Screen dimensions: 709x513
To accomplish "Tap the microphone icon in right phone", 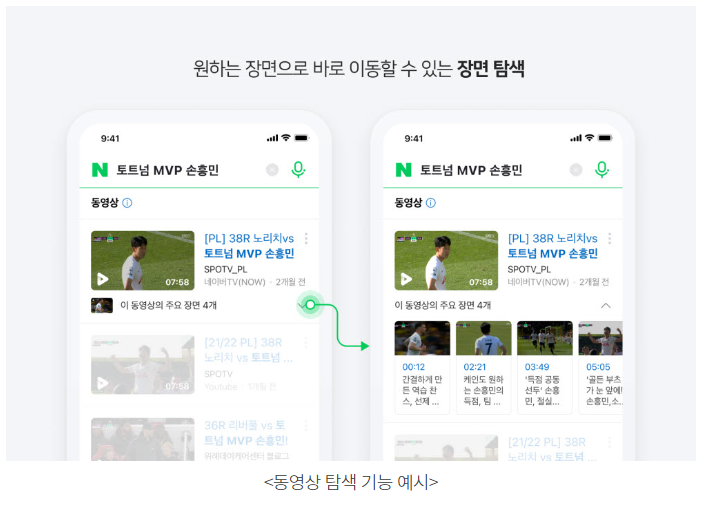I will coord(601,169).
